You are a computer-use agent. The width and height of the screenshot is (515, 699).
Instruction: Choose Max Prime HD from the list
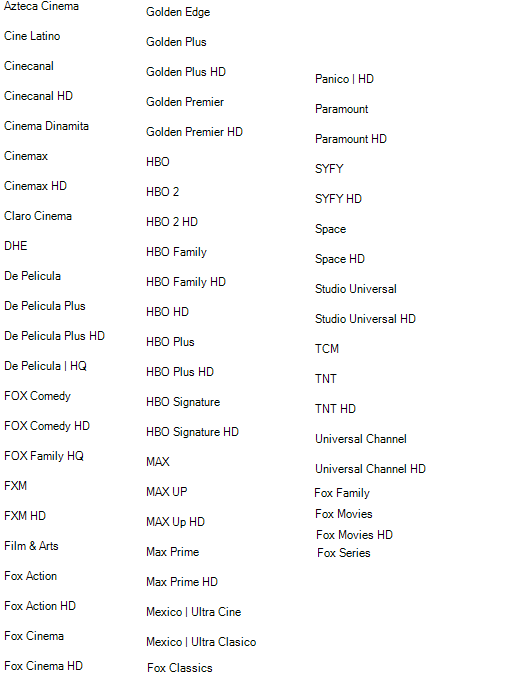[182, 582]
